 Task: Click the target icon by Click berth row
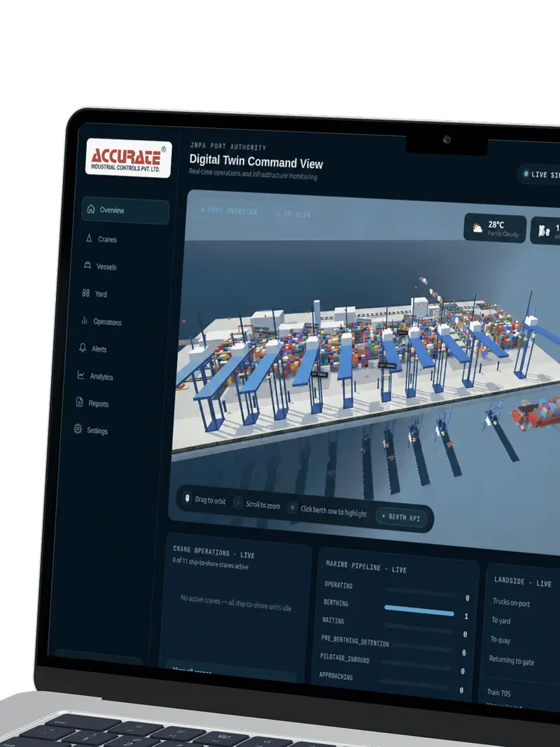click(293, 508)
